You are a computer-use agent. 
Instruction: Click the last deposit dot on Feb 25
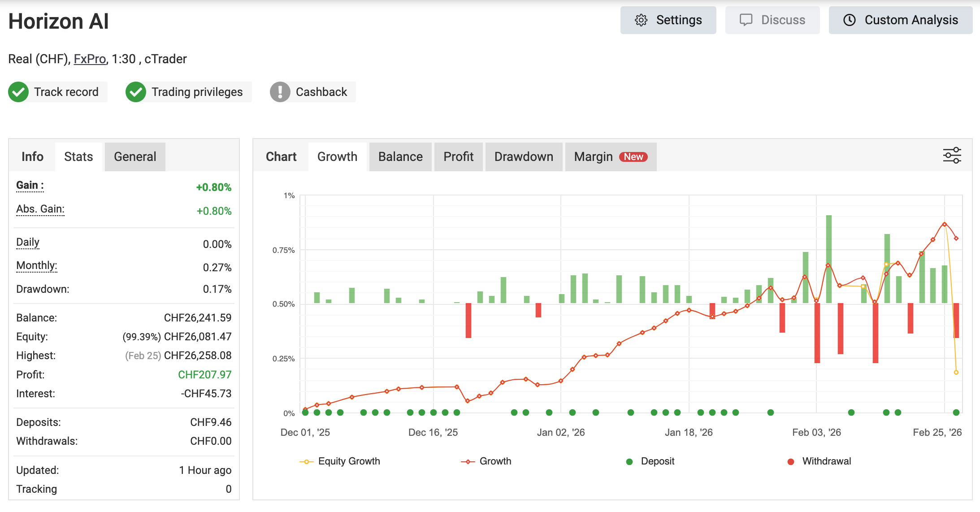pyautogui.click(x=956, y=412)
